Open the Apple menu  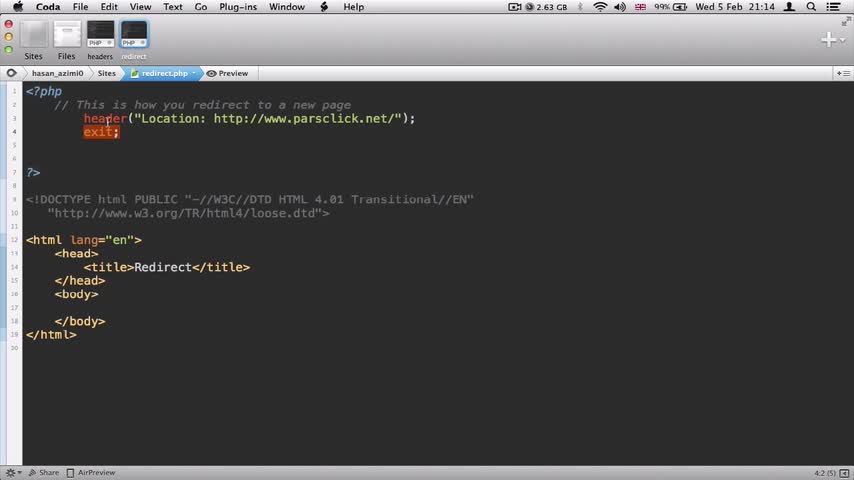18,7
